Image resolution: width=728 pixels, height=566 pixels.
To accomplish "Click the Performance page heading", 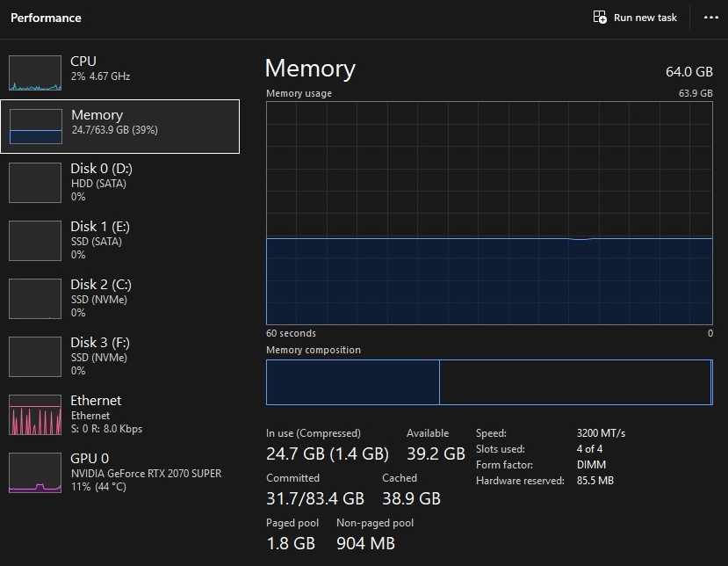I will point(46,18).
